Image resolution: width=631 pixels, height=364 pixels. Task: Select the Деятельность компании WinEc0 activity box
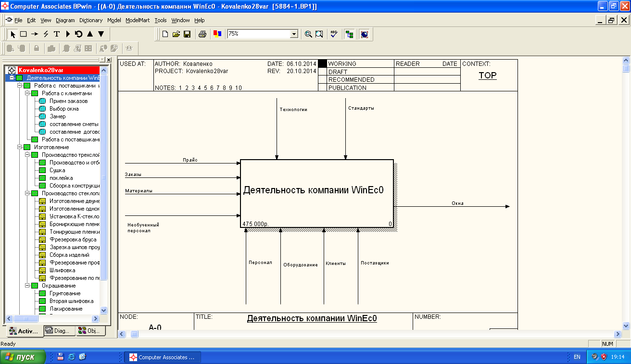[x=317, y=193]
